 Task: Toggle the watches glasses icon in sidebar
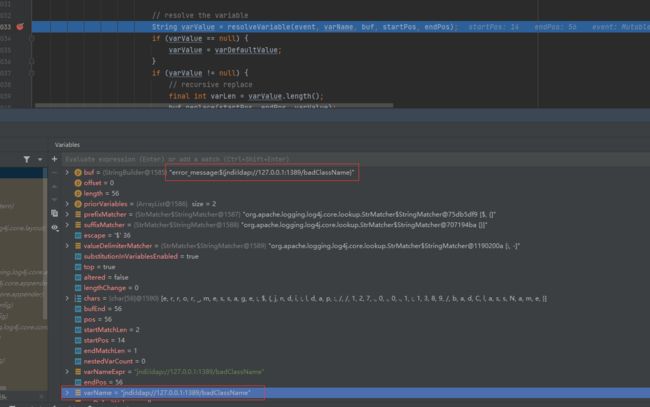[x=54, y=228]
